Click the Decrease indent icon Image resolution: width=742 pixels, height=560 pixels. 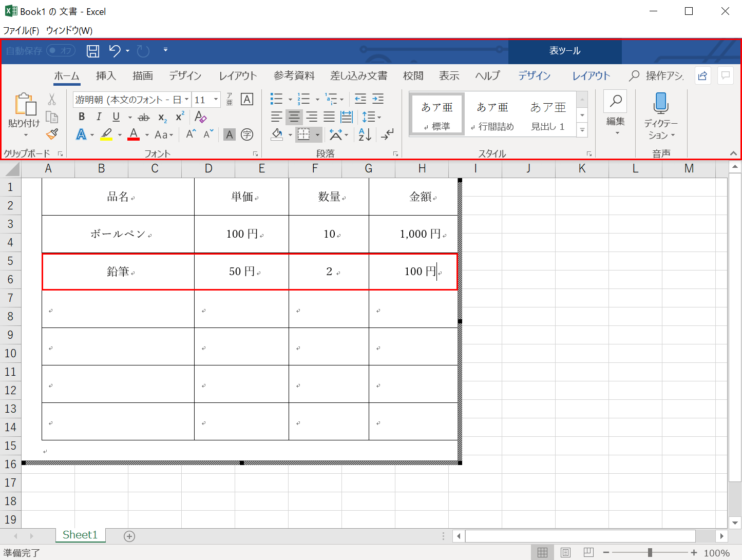click(x=360, y=99)
